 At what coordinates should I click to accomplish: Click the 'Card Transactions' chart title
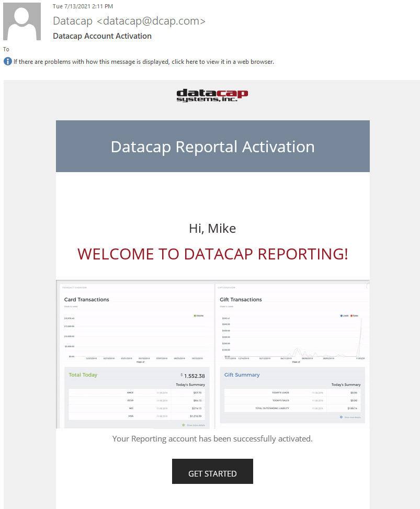pyautogui.click(x=87, y=300)
